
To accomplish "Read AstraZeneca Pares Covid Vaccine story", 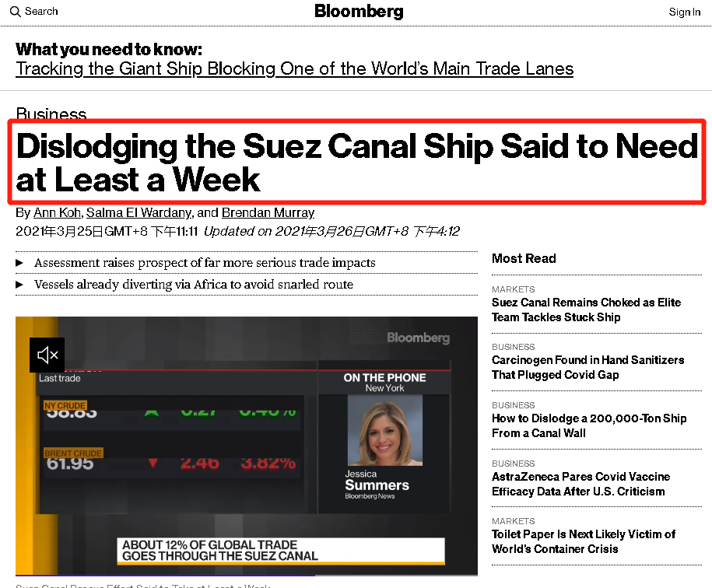I will (x=580, y=484).
